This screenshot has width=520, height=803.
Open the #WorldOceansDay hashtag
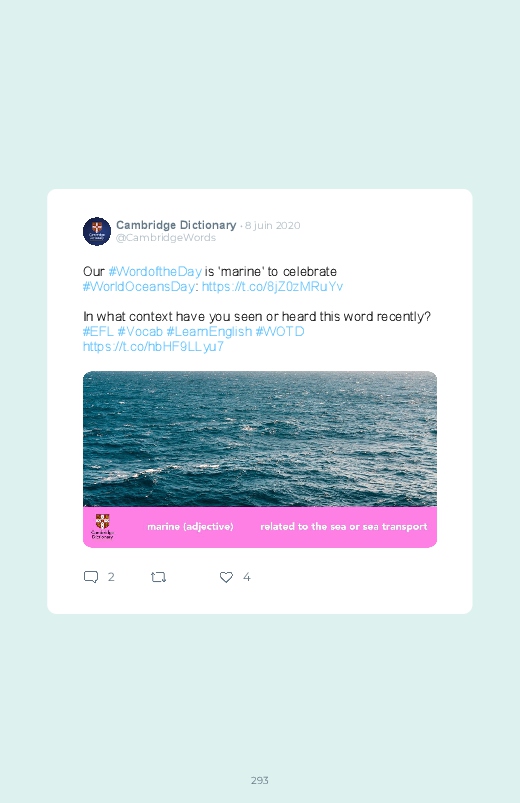[x=139, y=286]
